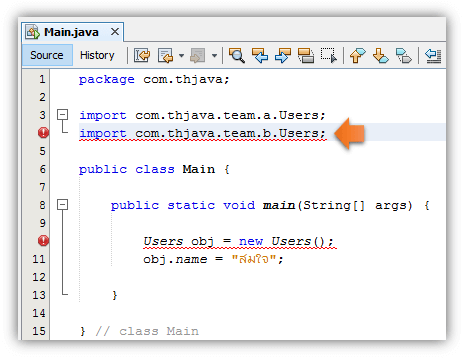The height and width of the screenshot is (362, 466).
Task: Click "Users()" constructor call
Action: 298,241
